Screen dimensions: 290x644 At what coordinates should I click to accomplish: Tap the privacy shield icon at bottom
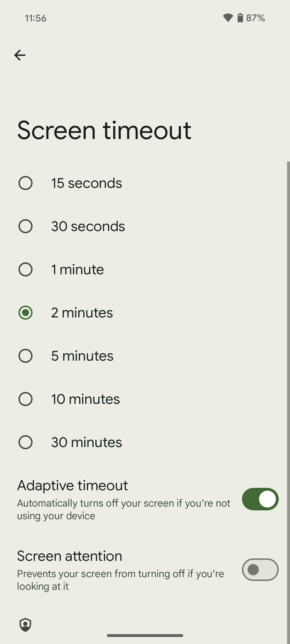click(x=26, y=625)
